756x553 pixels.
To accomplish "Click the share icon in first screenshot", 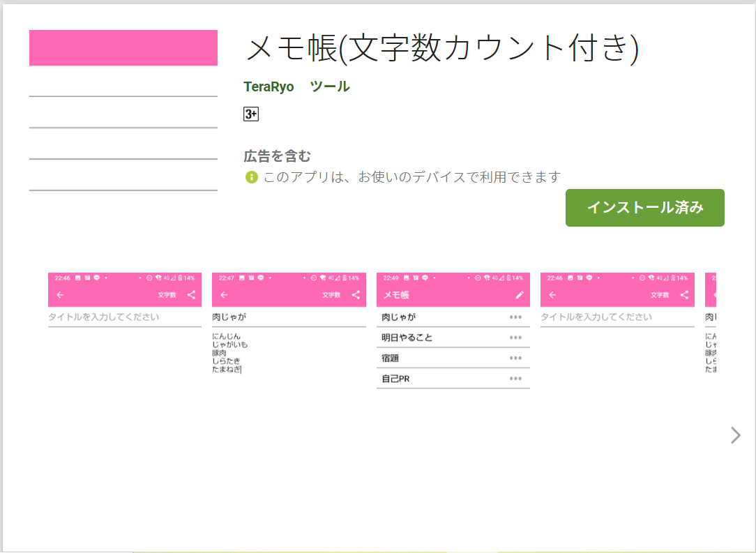I will (x=191, y=295).
